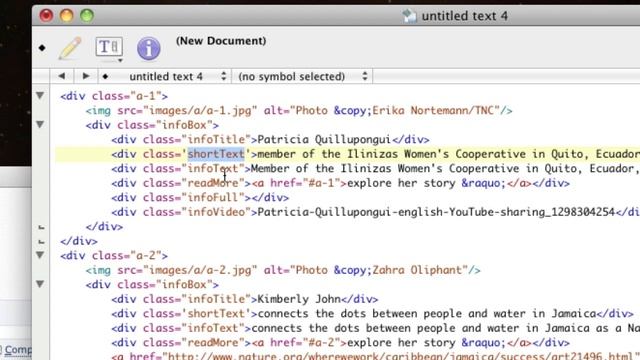The width and height of the screenshot is (640, 360).
Task: Click Patricia Quillupongui infoTitle text
Action: tap(324, 140)
